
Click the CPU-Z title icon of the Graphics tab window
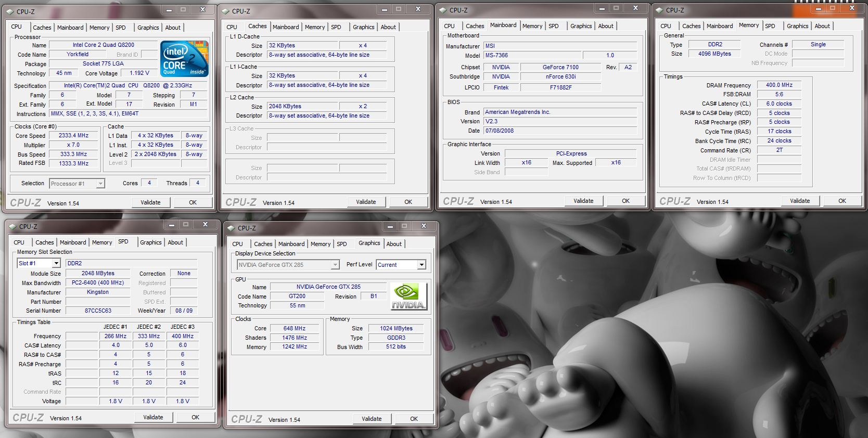(x=231, y=228)
